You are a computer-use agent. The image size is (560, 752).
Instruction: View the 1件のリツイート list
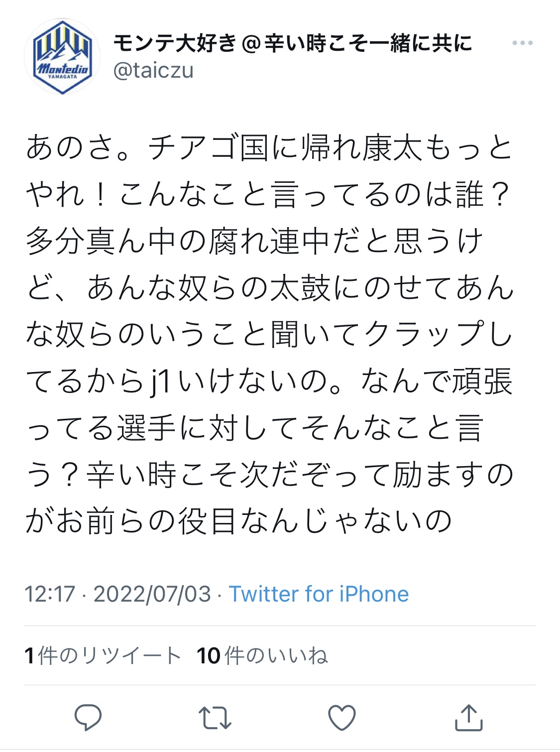click(103, 655)
